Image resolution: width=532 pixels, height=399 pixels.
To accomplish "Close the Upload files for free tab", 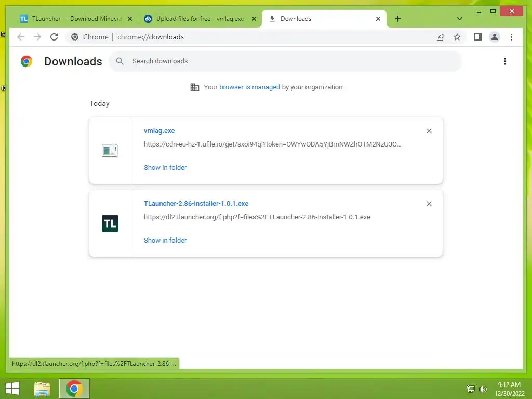I will (254, 19).
